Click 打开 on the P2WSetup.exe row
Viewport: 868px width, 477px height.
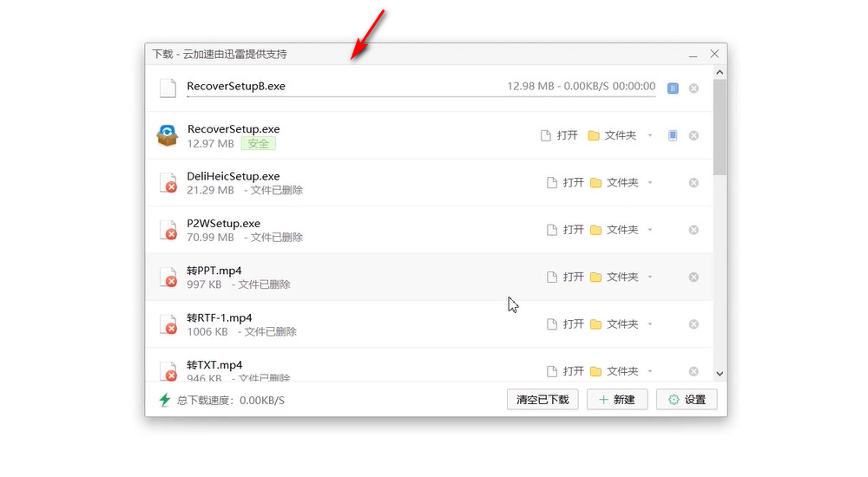click(565, 230)
